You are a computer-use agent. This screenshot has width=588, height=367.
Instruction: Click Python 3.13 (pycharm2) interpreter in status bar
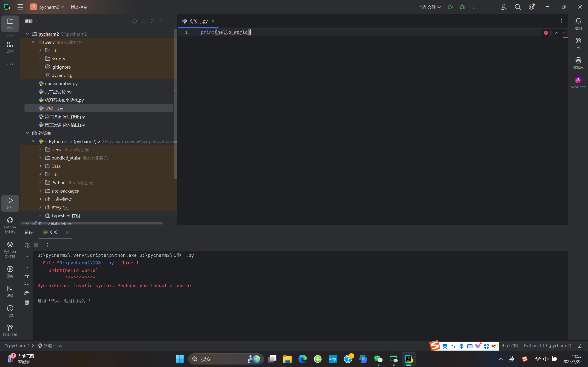[x=547, y=345]
